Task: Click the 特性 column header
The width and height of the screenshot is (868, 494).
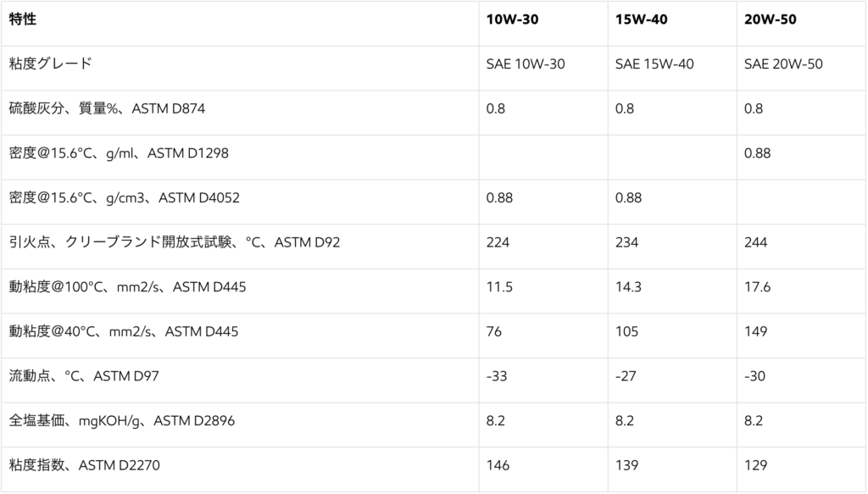Action: pos(23,19)
